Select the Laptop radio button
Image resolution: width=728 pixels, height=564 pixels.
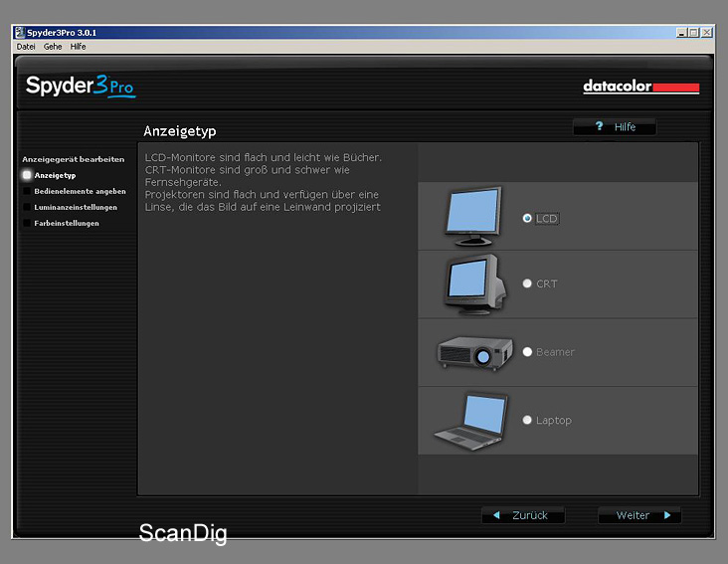pos(527,420)
